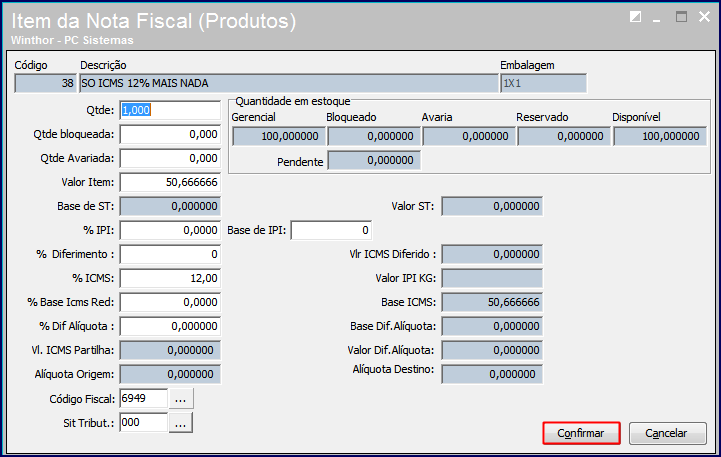This screenshot has width=721, height=457.
Task: Click the Avaria stock value field
Action: tap(469, 137)
